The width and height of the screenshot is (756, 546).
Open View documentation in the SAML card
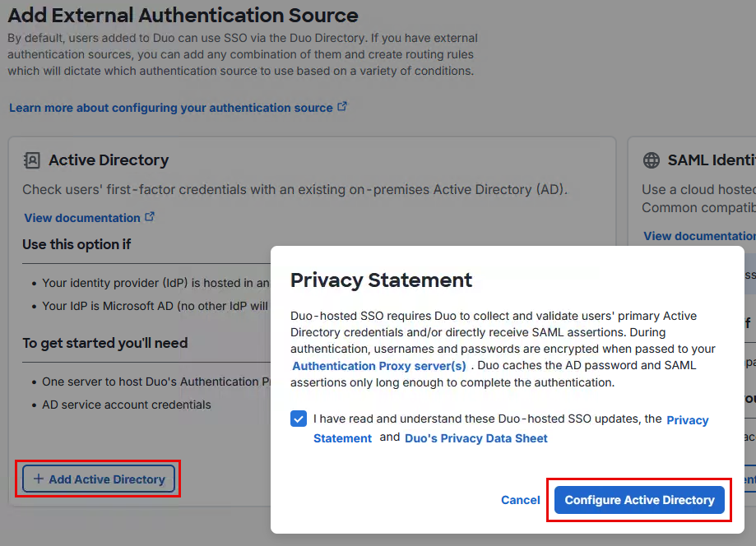coord(699,236)
